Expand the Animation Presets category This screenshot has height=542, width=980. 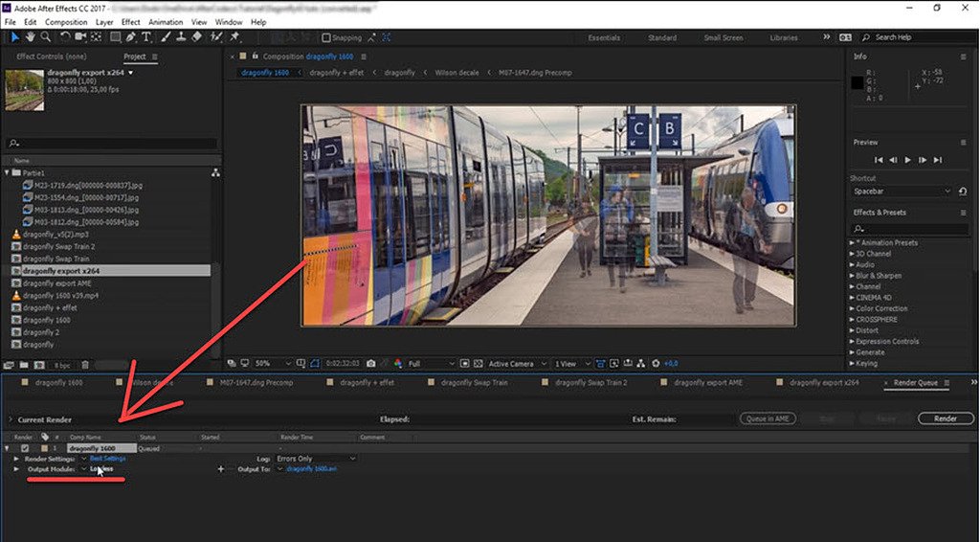coord(852,242)
